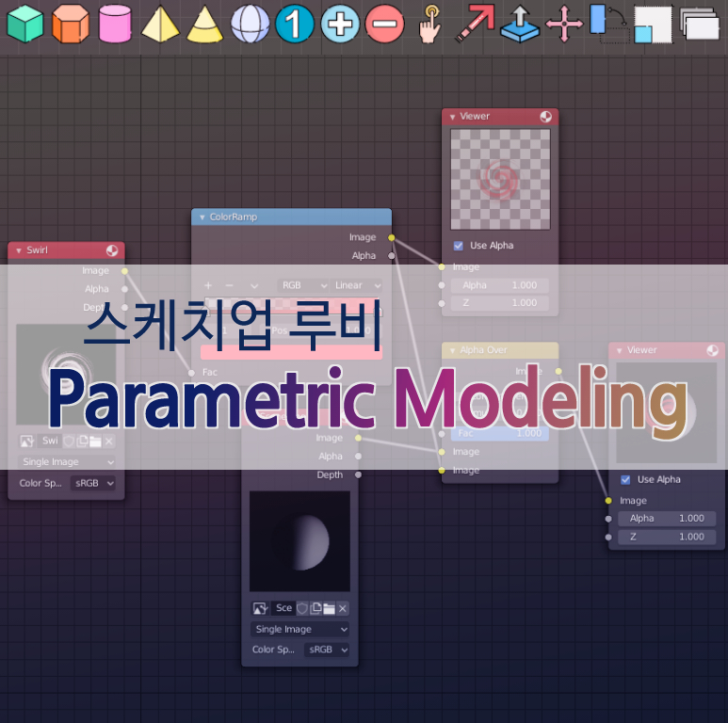Click Alpha 1.000 field on top Viewer
This screenshot has width=728, height=723.
tap(499, 285)
